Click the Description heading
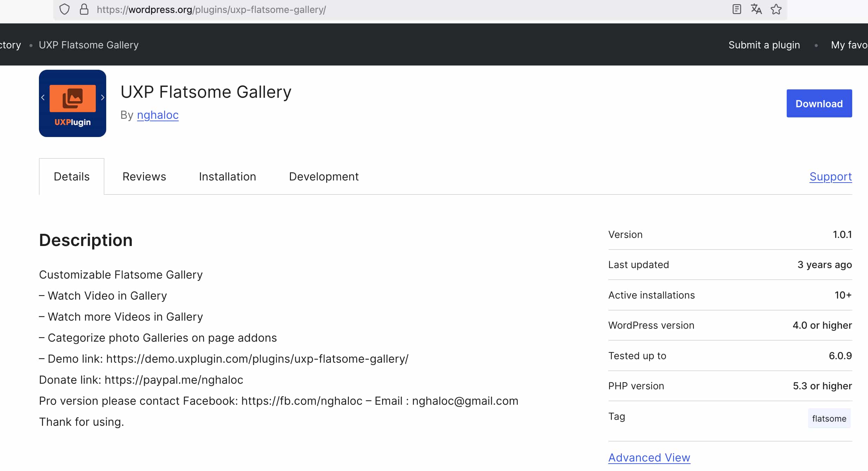 86,240
